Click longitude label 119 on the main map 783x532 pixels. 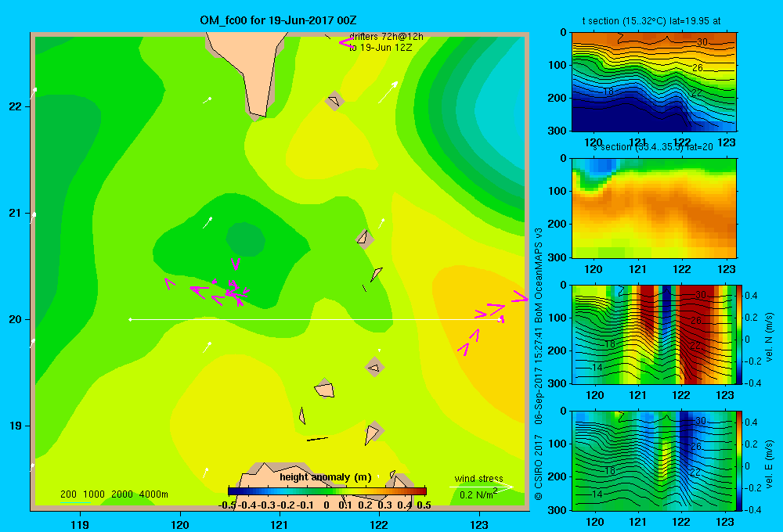pos(80,524)
